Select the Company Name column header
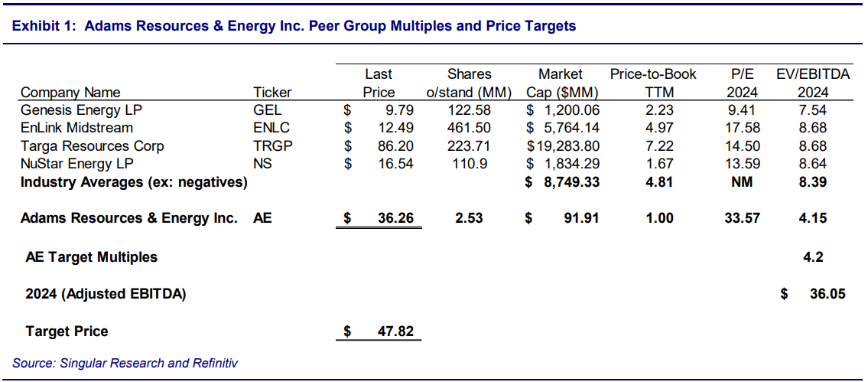 [70, 93]
